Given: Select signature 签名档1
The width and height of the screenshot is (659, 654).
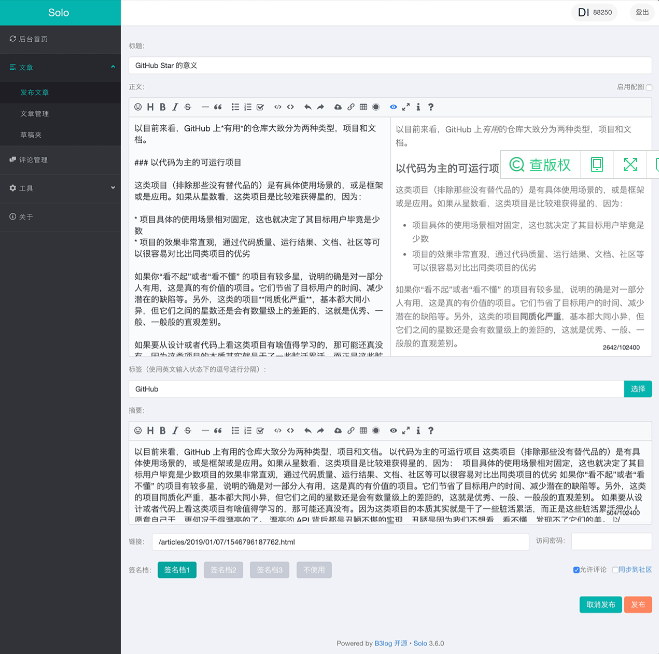Looking at the screenshot, I should [x=177, y=570].
